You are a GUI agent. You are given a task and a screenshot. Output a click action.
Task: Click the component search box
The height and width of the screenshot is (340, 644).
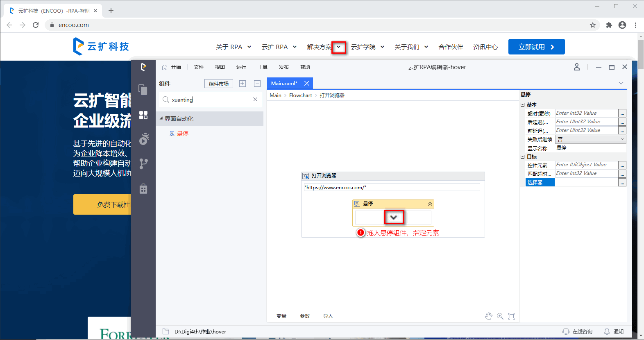click(x=211, y=100)
